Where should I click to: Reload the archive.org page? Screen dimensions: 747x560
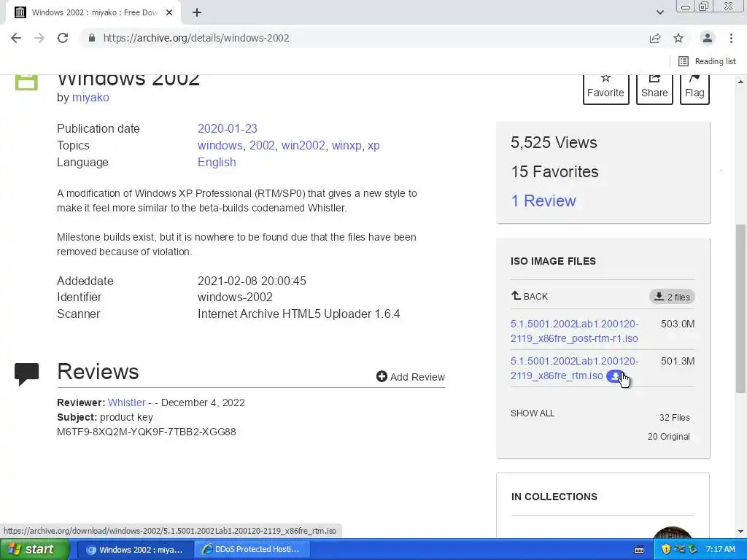tap(63, 38)
